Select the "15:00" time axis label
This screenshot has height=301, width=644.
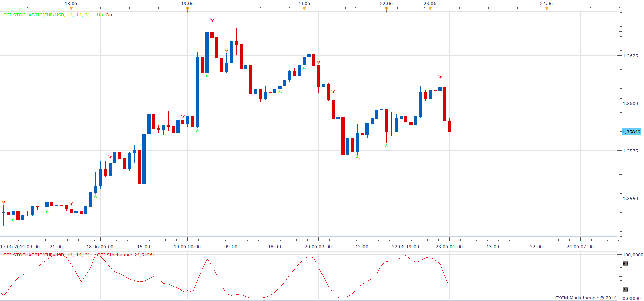pyautogui.click(x=143, y=246)
